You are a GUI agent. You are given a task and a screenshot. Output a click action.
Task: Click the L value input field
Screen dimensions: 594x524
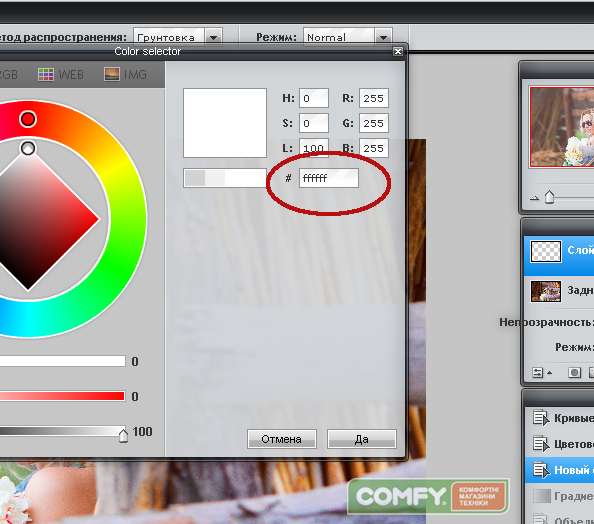click(314, 148)
